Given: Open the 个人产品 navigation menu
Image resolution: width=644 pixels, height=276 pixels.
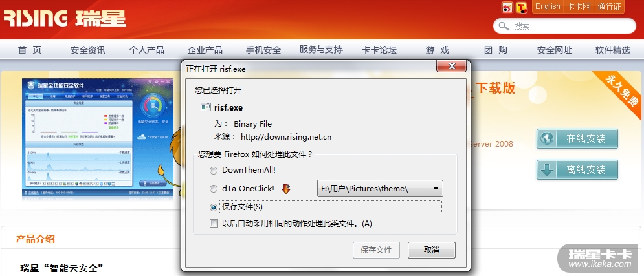Looking at the screenshot, I should (x=147, y=50).
